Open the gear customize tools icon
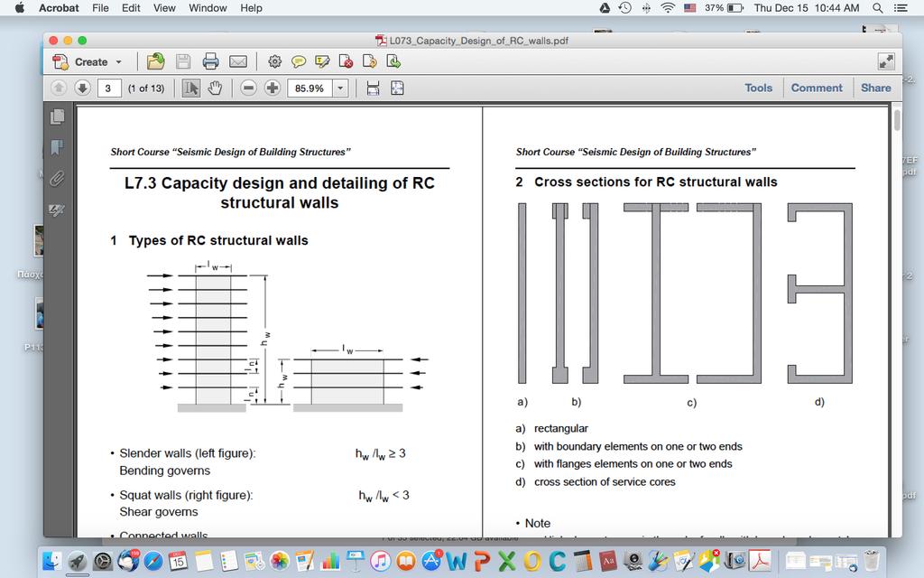 point(274,61)
